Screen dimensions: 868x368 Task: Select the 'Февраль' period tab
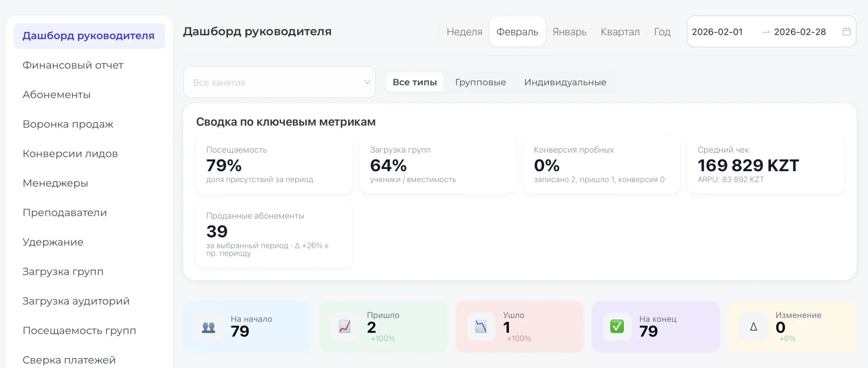tap(517, 32)
